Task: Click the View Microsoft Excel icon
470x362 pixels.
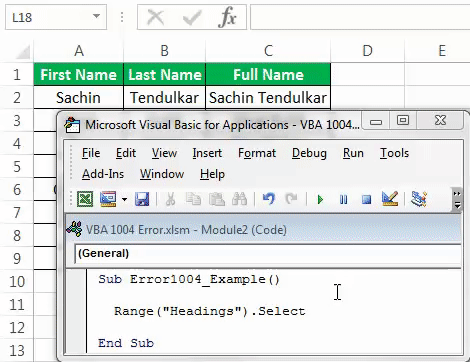Action: click(85, 199)
